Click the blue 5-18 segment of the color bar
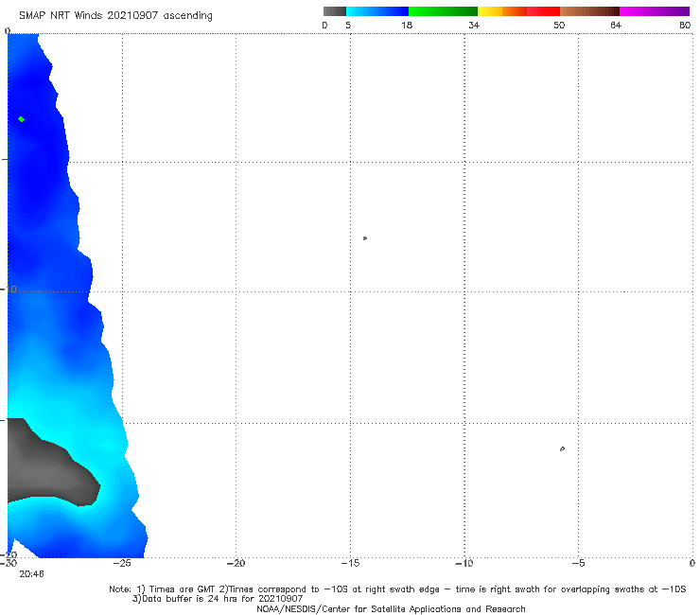 click(x=377, y=11)
